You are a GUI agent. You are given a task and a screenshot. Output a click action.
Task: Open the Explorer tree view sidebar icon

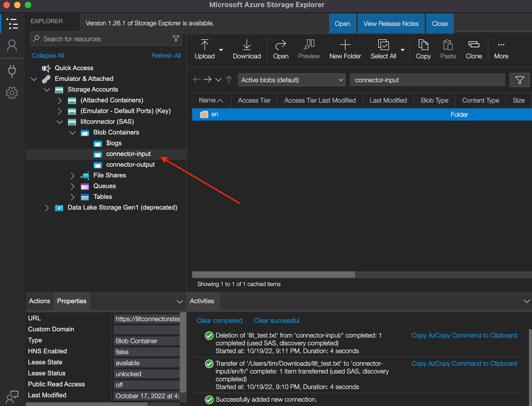click(12, 24)
